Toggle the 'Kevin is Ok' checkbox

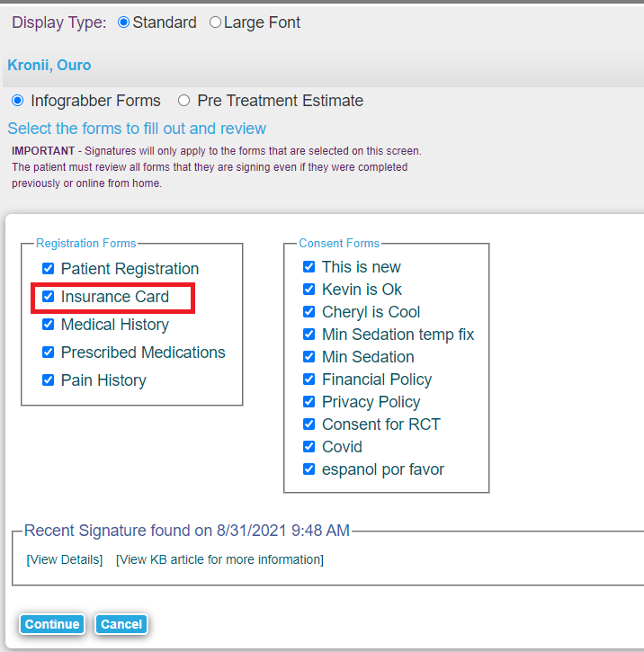(x=309, y=290)
